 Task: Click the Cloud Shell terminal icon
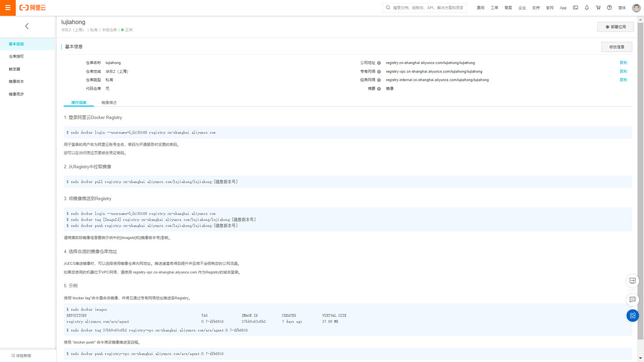pos(576,8)
